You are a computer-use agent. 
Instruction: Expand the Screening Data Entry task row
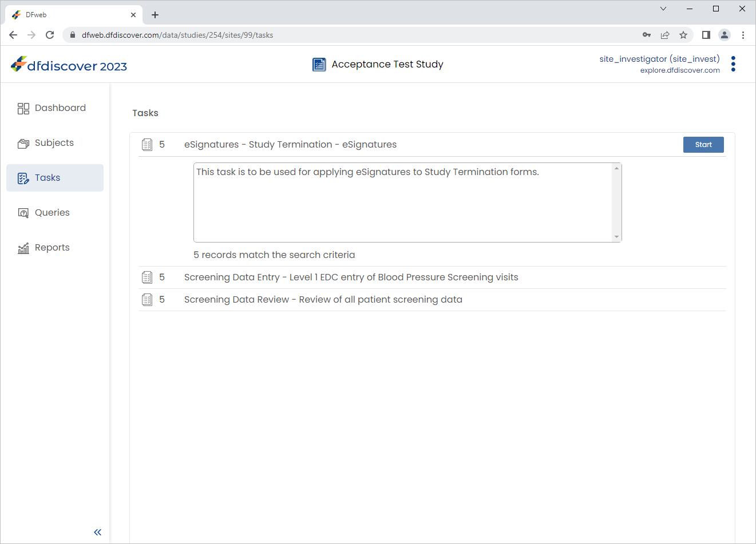tap(432, 277)
